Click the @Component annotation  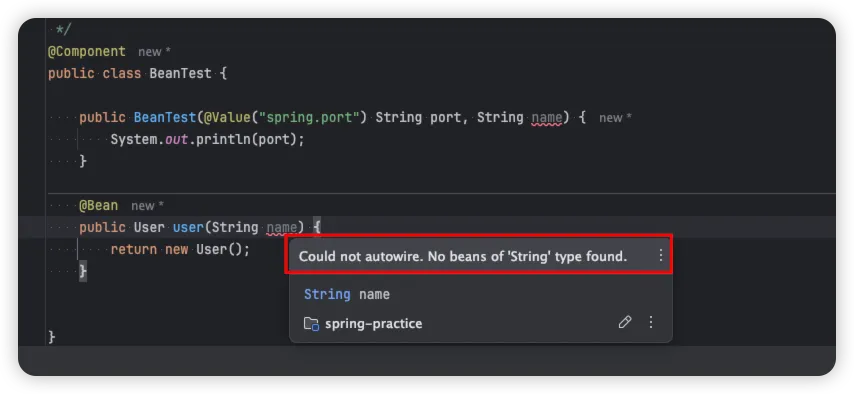click(x=87, y=52)
